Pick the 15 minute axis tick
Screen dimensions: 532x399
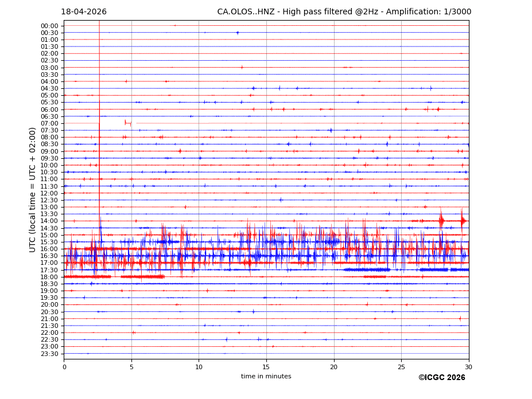coord(266,366)
